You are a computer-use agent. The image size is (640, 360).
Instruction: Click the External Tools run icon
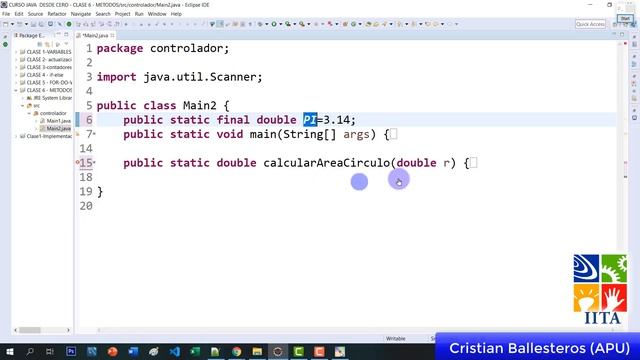tap(302, 24)
